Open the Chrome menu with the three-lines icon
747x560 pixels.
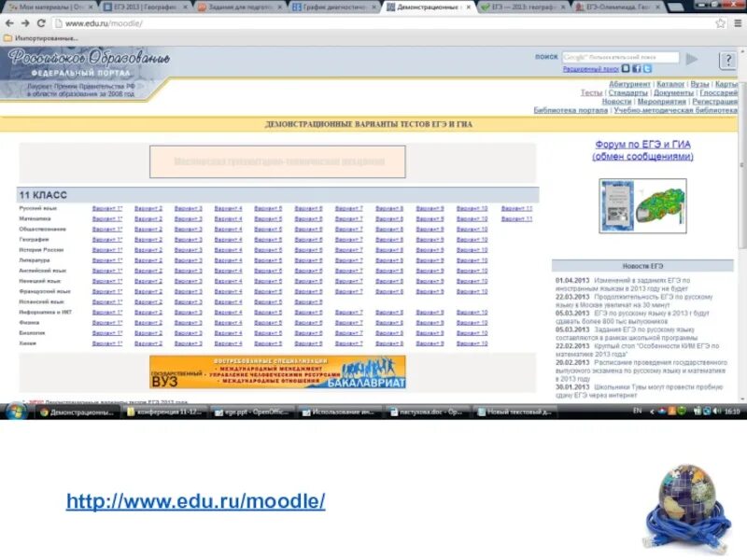click(x=738, y=22)
